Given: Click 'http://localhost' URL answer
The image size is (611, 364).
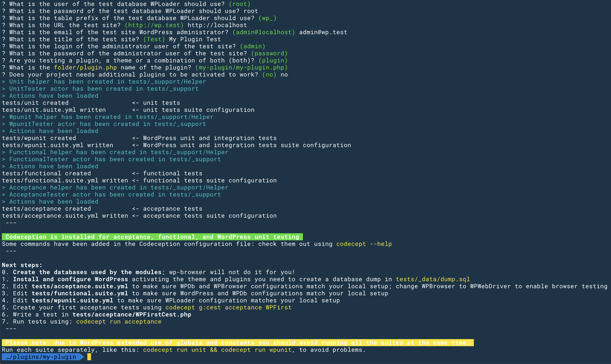Looking at the screenshot, I should (x=217, y=25).
